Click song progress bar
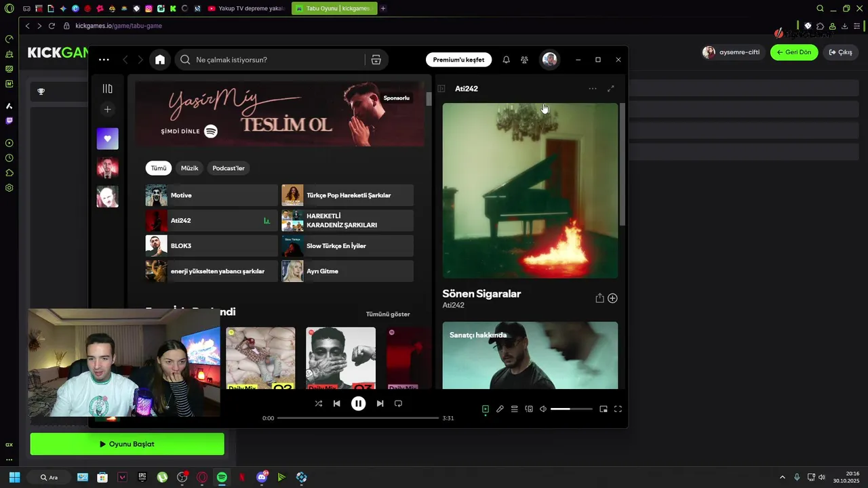Screen dimensions: 868x488 coord(358,418)
